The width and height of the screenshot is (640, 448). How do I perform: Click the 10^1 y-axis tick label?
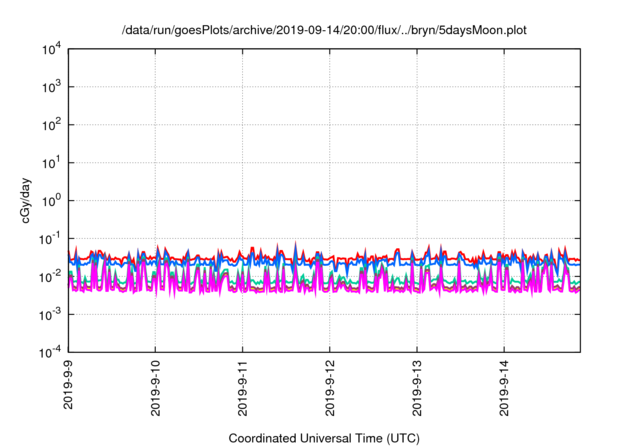(52, 163)
